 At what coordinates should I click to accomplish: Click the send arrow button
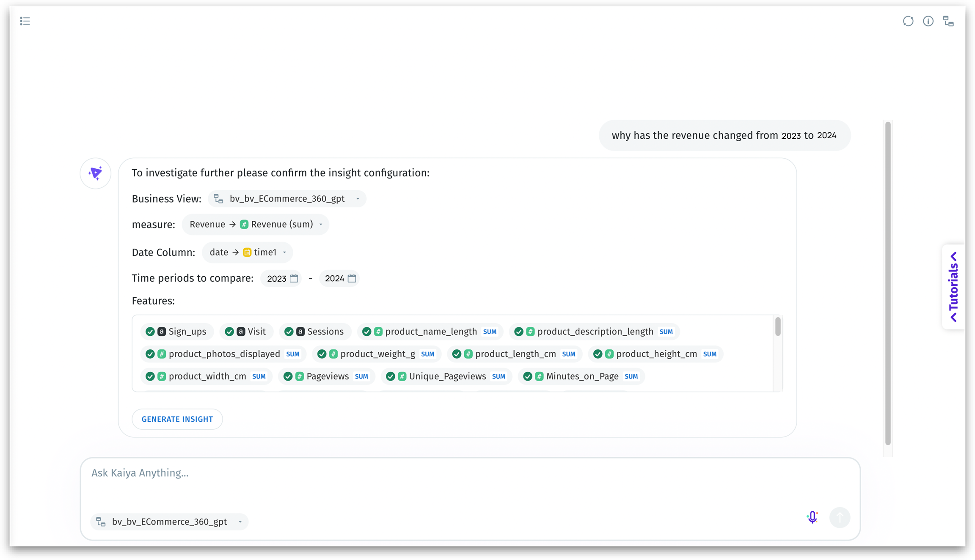840,517
